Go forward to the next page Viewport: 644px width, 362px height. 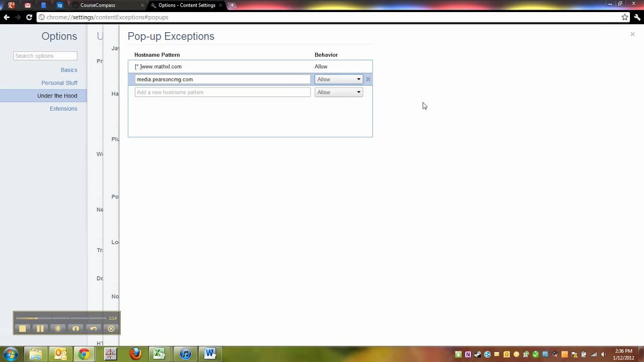(x=18, y=17)
